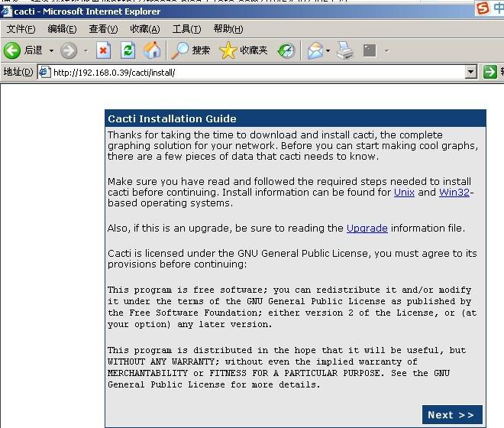Open the 查看(V) View menu

pyautogui.click(x=103, y=29)
